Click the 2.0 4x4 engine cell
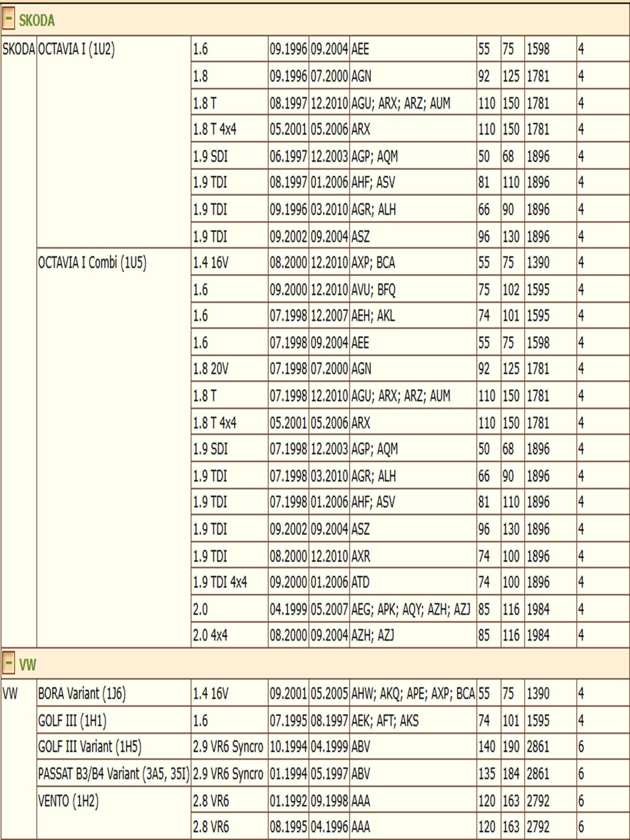 point(229,635)
